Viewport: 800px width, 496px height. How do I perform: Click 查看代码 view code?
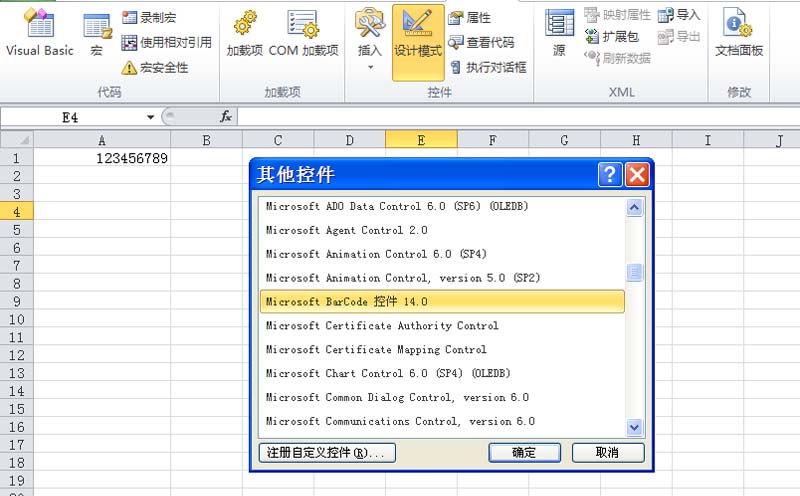[481, 42]
